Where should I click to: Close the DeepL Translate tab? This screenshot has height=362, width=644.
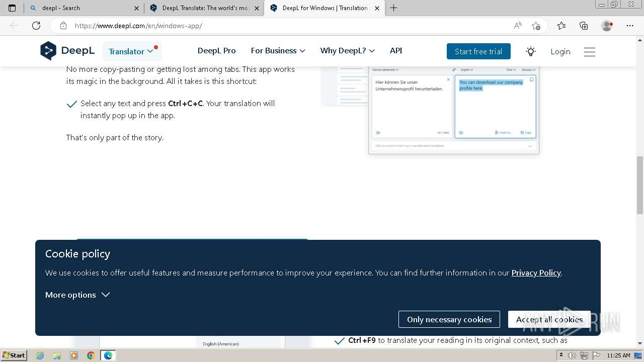257,8
